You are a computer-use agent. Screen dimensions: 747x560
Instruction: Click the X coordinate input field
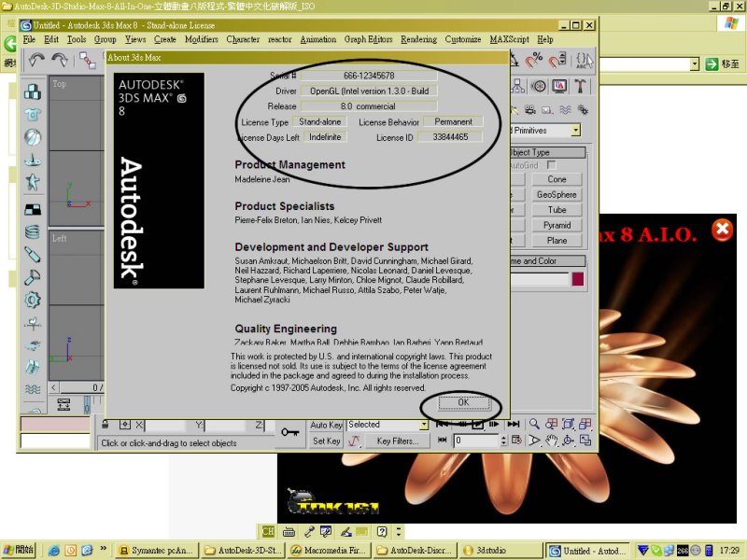click(x=164, y=425)
